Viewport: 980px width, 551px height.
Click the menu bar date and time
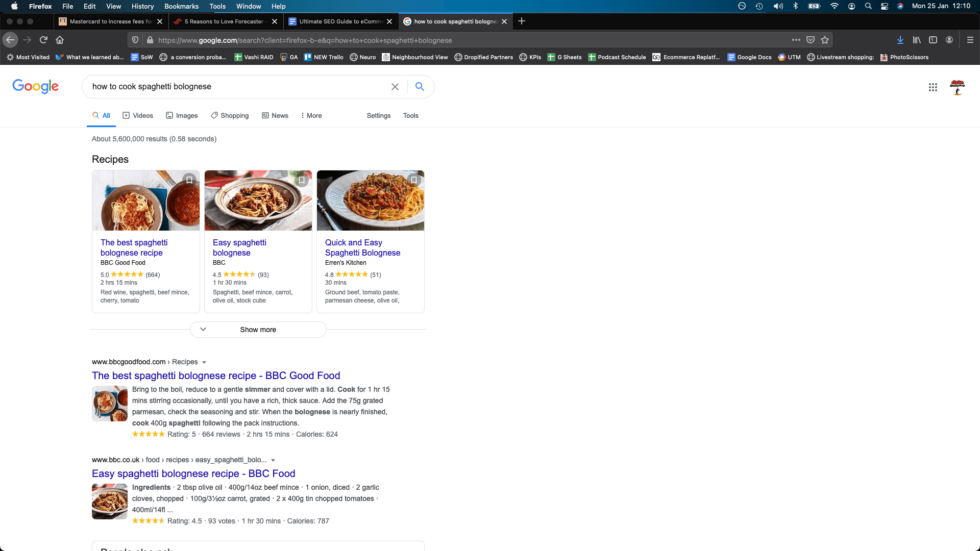point(941,6)
